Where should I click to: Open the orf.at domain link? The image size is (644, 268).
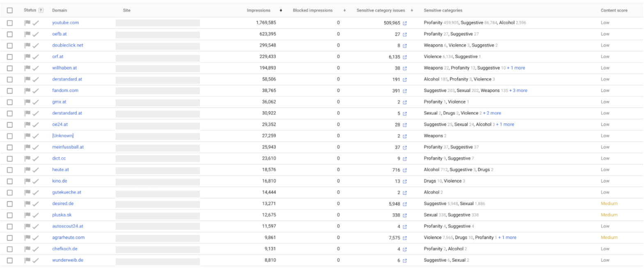pos(58,57)
